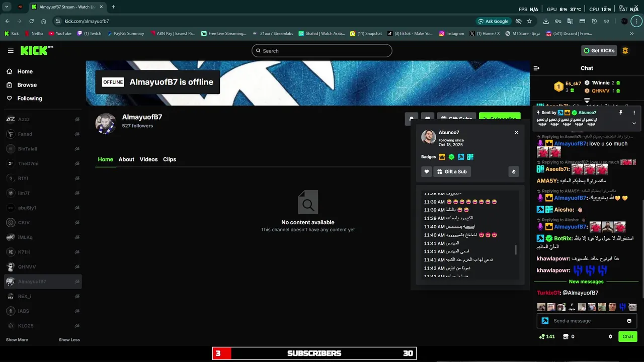The image size is (644, 362).
Task: Click the Get KICKs button
Action: tap(599, 51)
